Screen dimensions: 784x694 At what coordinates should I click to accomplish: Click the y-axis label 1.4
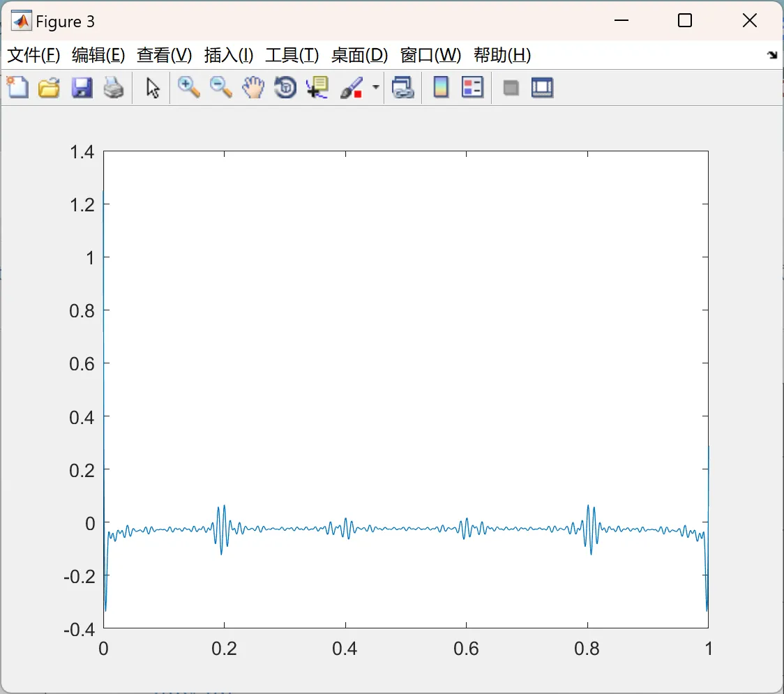coord(82,152)
